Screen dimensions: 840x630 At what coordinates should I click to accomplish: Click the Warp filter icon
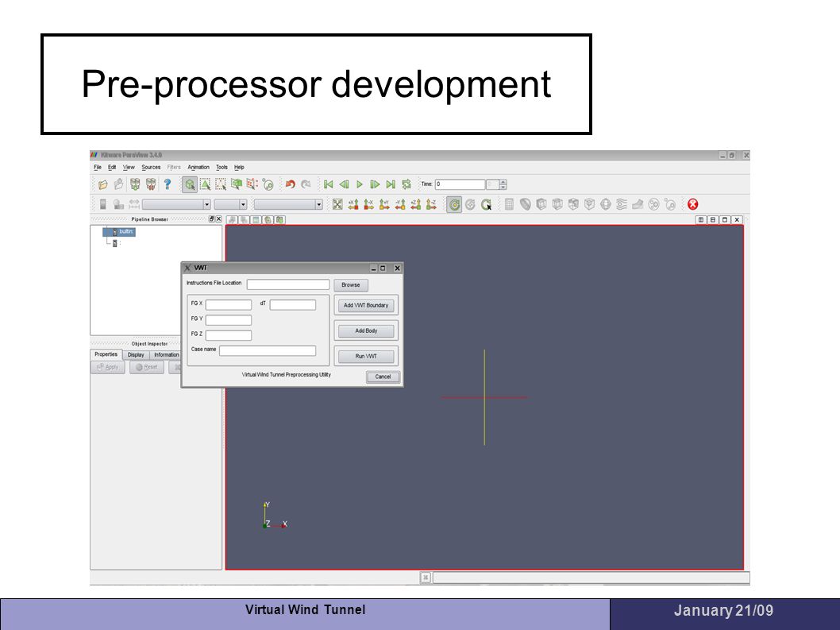click(x=638, y=204)
